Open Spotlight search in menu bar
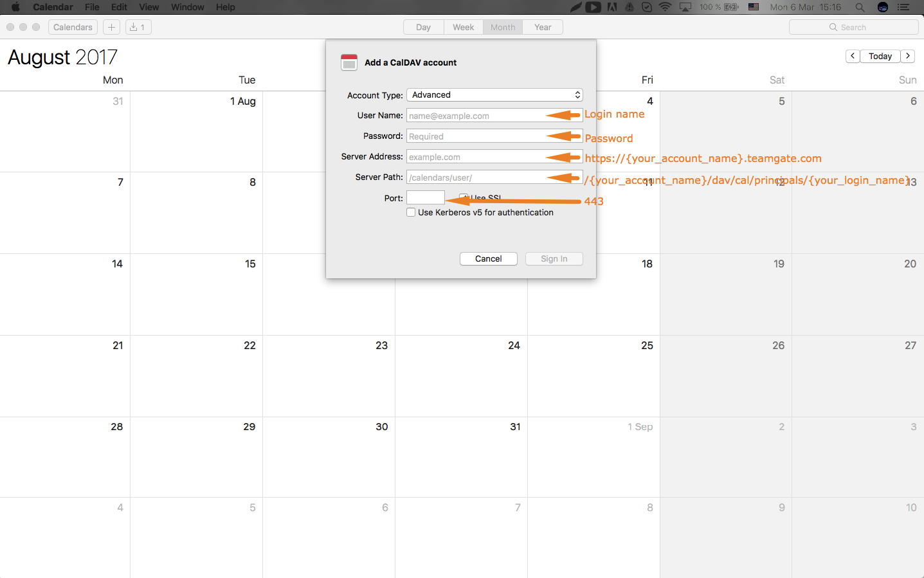The image size is (924, 578). tap(860, 7)
